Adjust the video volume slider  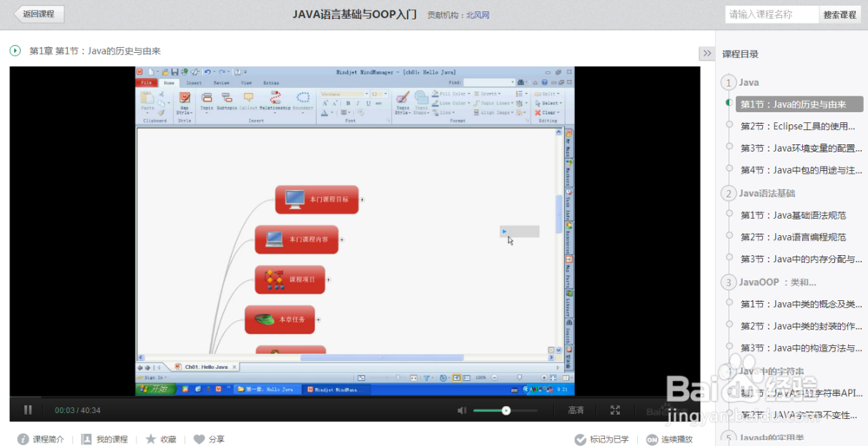pos(505,410)
